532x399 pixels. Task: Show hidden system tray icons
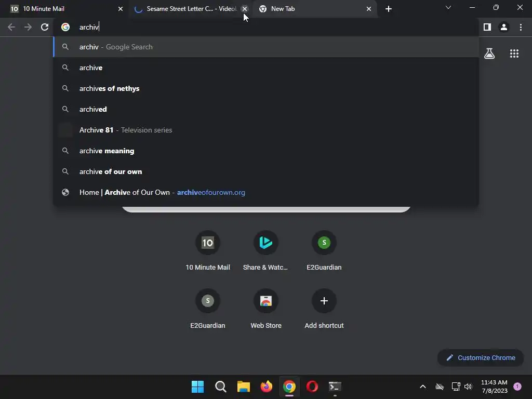[x=423, y=387]
